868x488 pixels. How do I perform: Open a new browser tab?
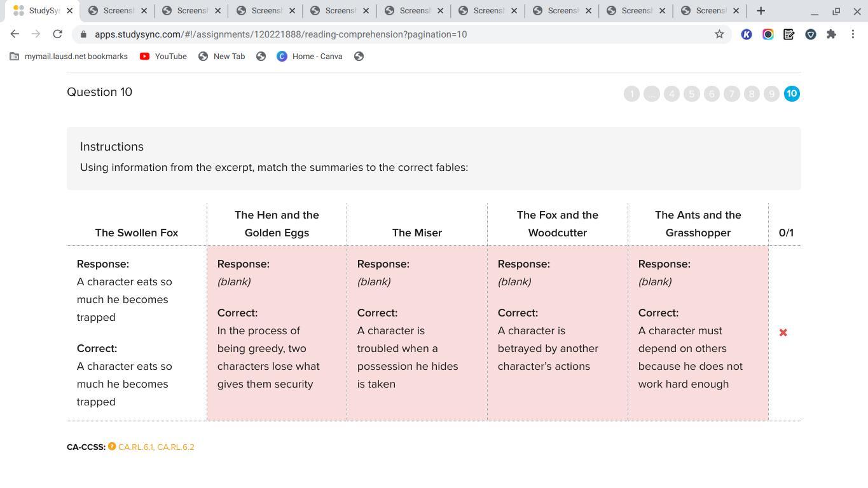761,11
